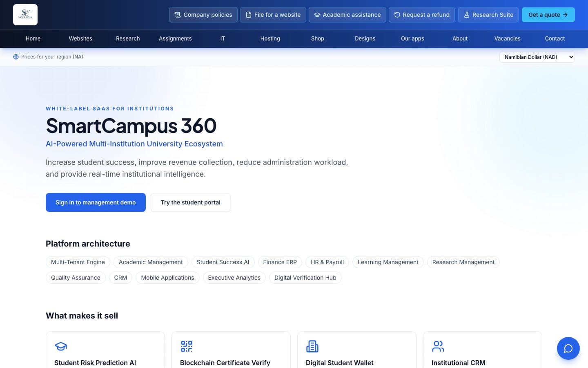Screen dimensions: 588x368
Task: Click the people icon on Institutional CRM card
Action: (x=438, y=346)
